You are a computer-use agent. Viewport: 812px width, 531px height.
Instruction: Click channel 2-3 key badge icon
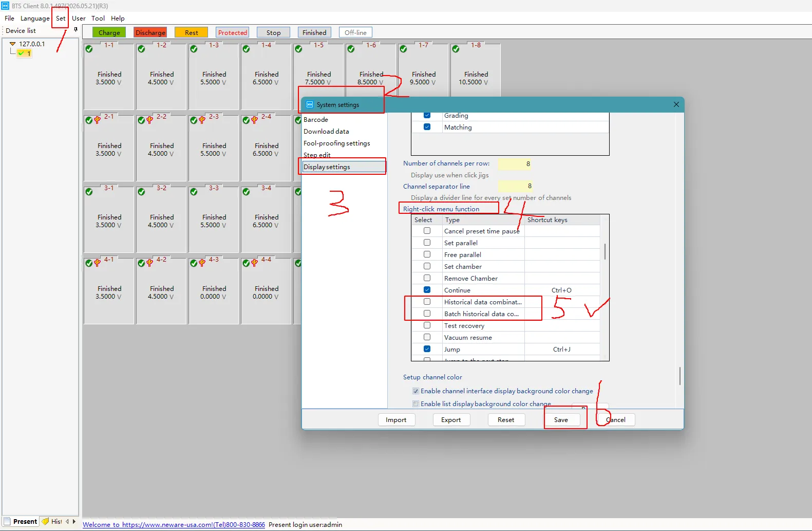202,120
